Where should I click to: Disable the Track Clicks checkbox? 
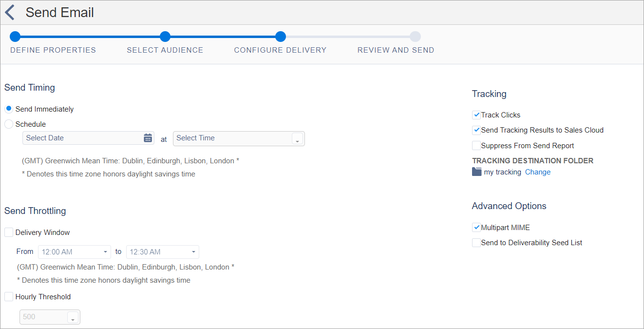coord(476,115)
